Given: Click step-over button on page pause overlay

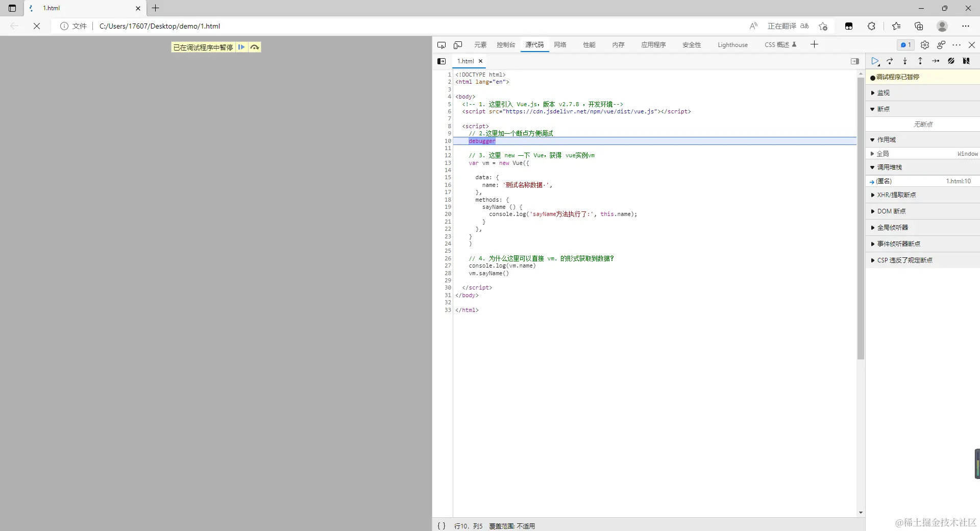Looking at the screenshot, I should [254, 47].
